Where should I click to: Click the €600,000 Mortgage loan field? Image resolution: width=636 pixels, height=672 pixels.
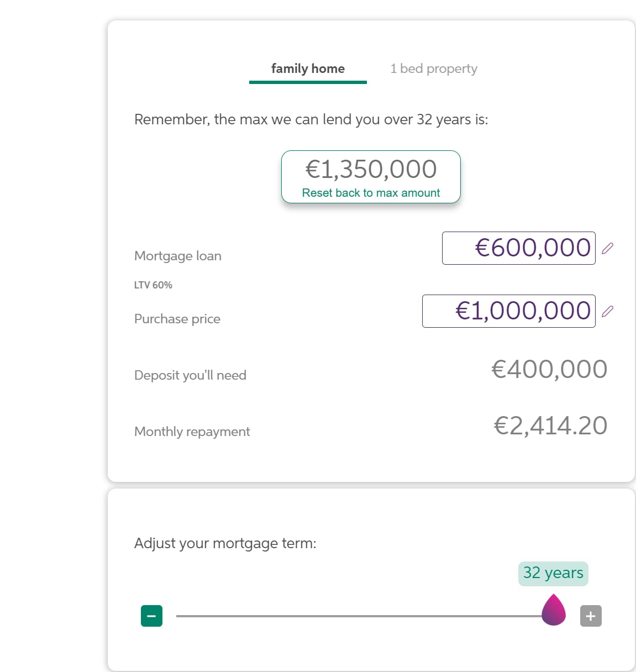518,248
